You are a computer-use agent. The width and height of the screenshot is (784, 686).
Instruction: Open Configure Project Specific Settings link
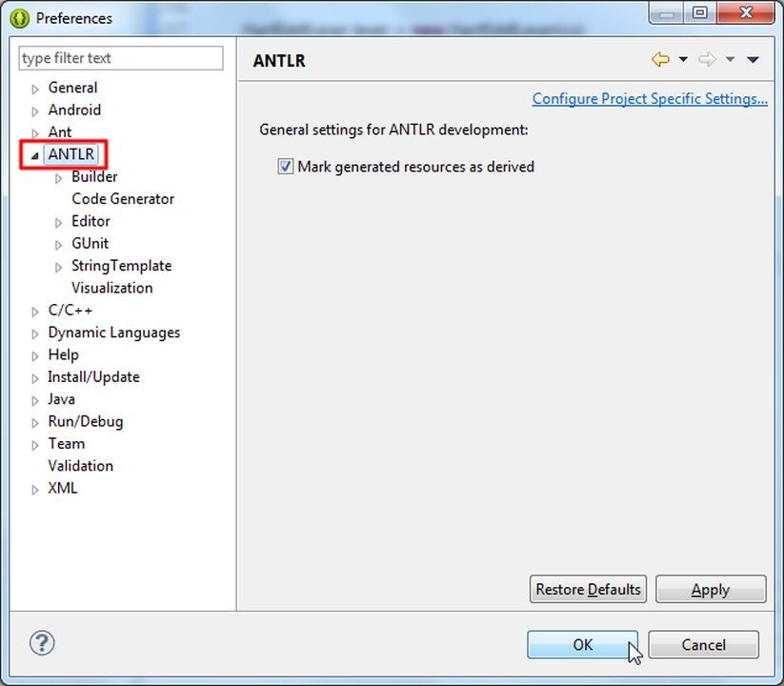click(x=650, y=98)
